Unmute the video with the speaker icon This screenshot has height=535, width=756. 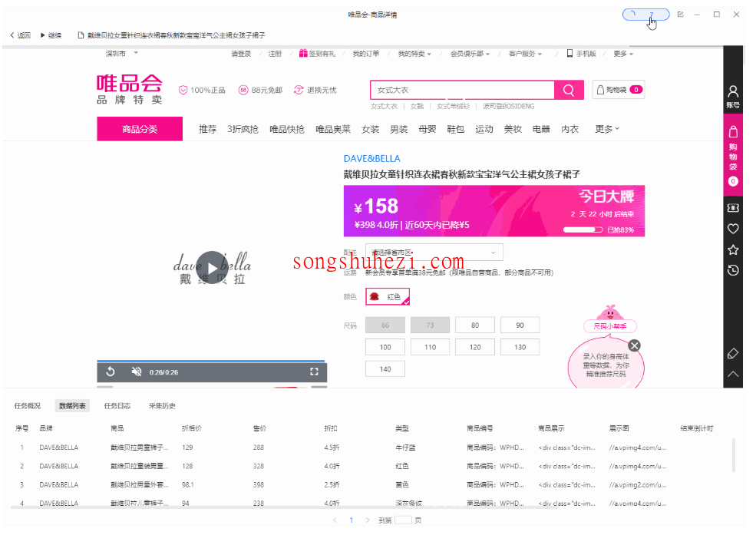(x=137, y=372)
